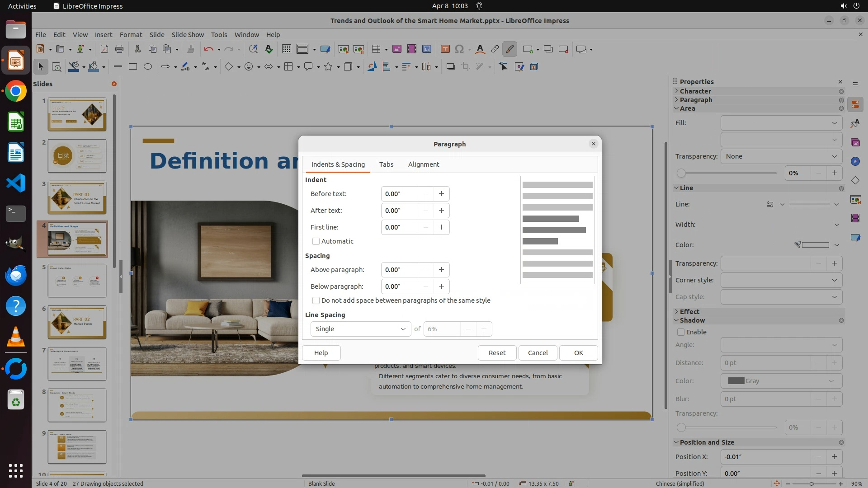Image resolution: width=868 pixels, height=488 pixels.
Task: Click the Crop Image tool icon
Action: point(466,67)
